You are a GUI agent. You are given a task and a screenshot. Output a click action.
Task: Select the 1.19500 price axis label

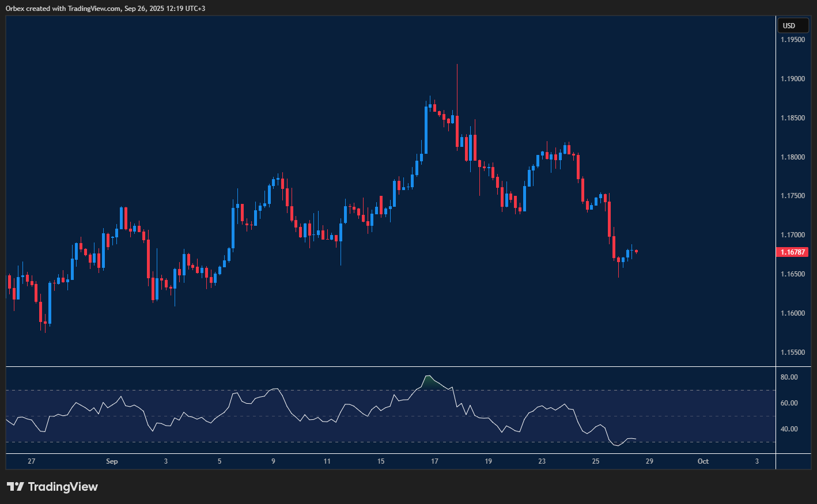coord(793,40)
